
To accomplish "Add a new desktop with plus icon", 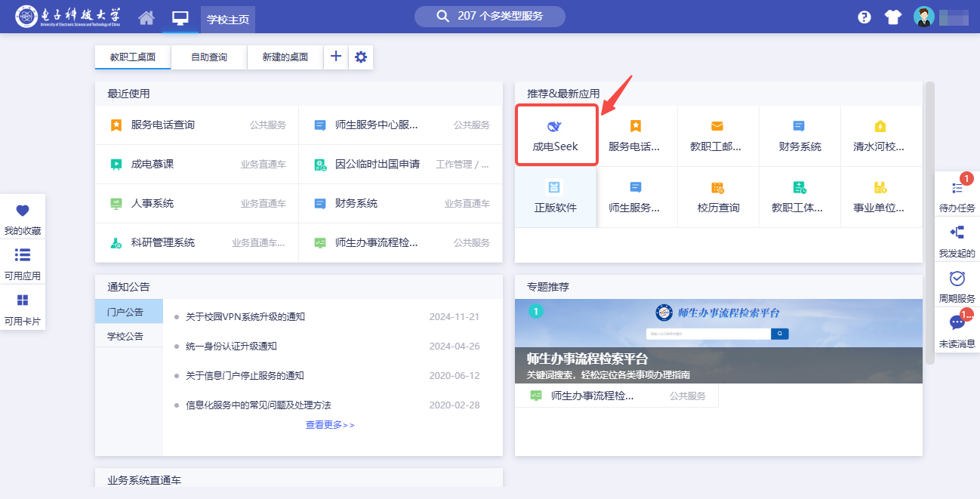I will (336, 57).
